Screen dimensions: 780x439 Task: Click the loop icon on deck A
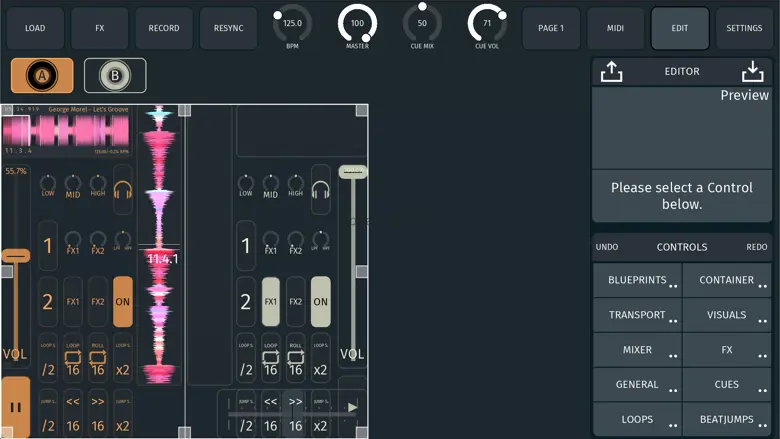point(73,356)
